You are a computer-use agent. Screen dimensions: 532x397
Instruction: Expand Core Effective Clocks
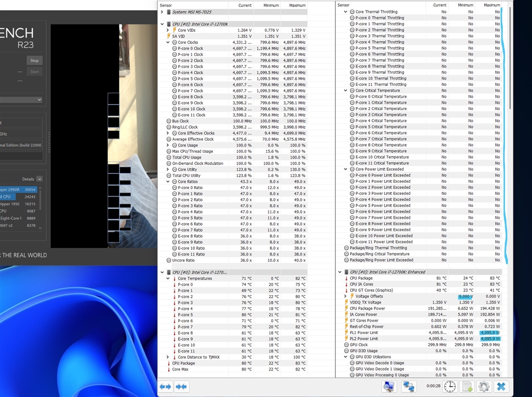click(168, 133)
